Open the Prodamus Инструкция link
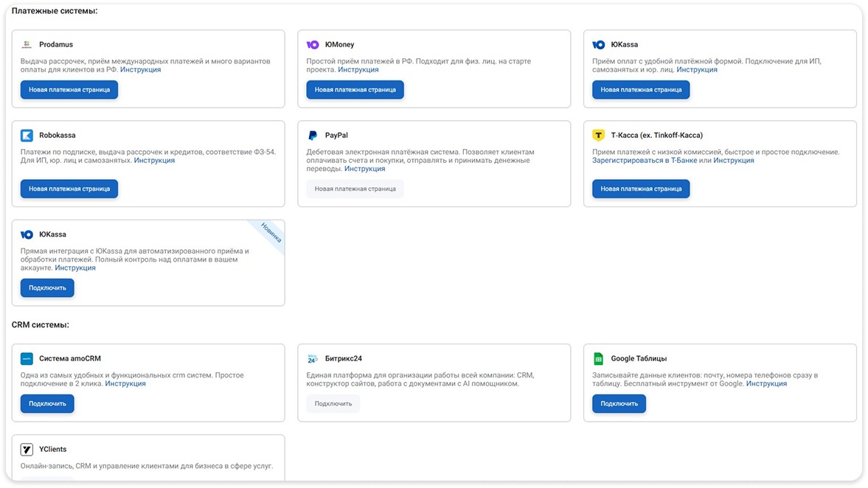The image size is (868, 488). click(140, 70)
